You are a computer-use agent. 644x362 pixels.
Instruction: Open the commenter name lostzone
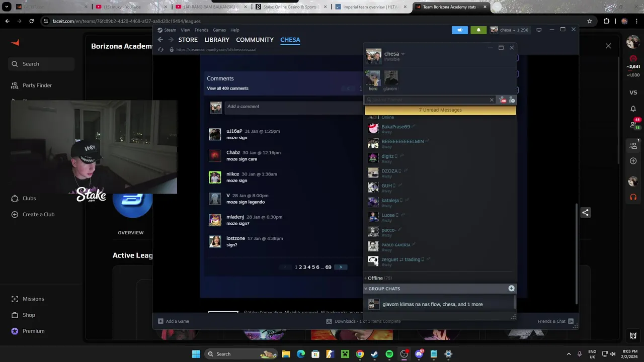[235, 238]
